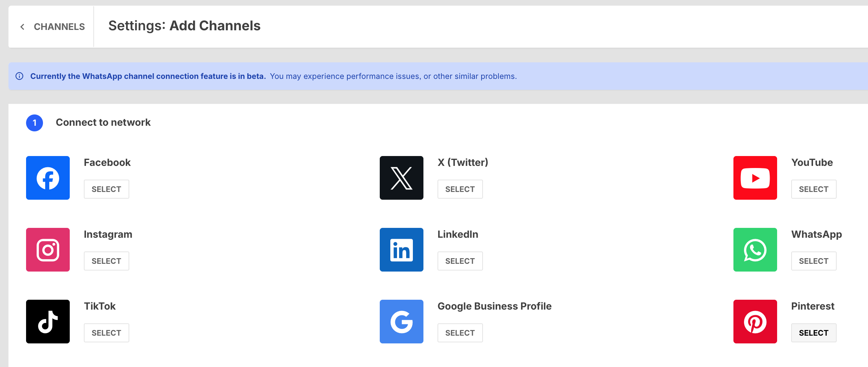Select Google Business Profile network
This screenshot has width=868, height=367.
point(460,333)
